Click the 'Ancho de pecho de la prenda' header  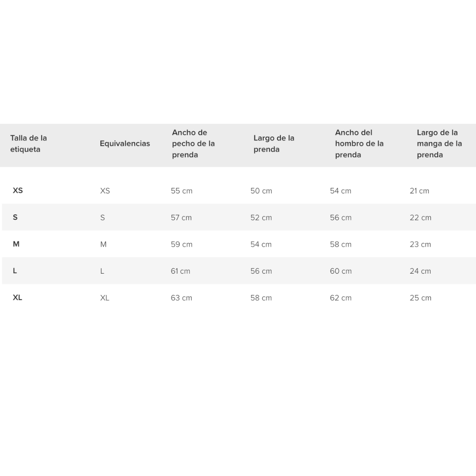pyautogui.click(x=193, y=144)
